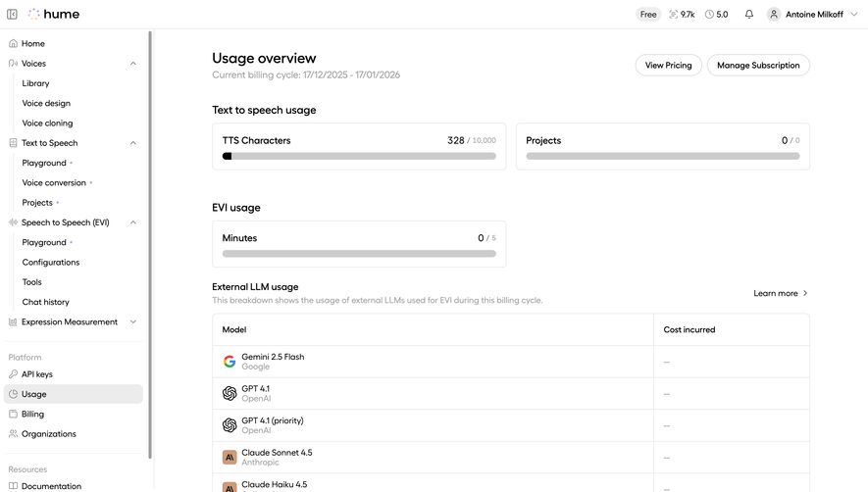Click the user avatar icon
This screenshot has height=492, width=868.
click(774, 15)
